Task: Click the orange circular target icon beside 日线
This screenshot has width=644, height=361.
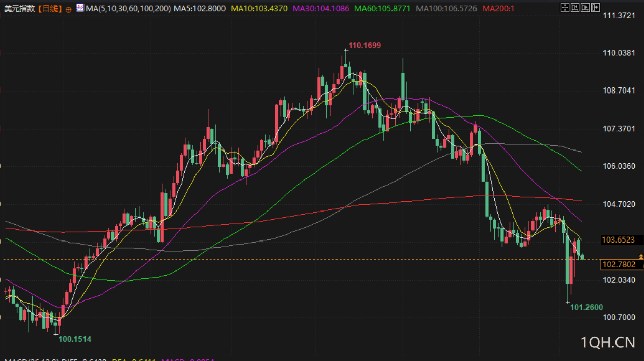Action: pos(69,9)
